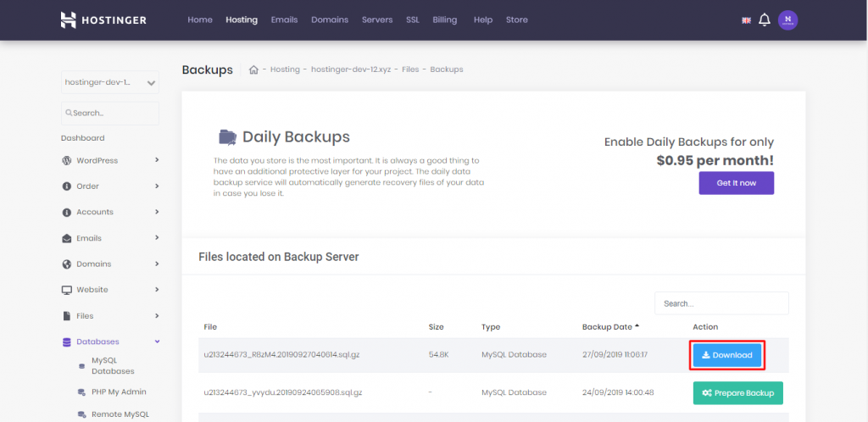Open Emails in top navigation
868x422 pixels.
[x=284, y=19]
